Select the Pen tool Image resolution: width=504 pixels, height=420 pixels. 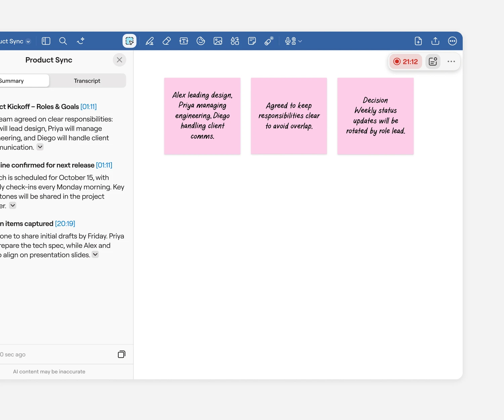(150, 41)
